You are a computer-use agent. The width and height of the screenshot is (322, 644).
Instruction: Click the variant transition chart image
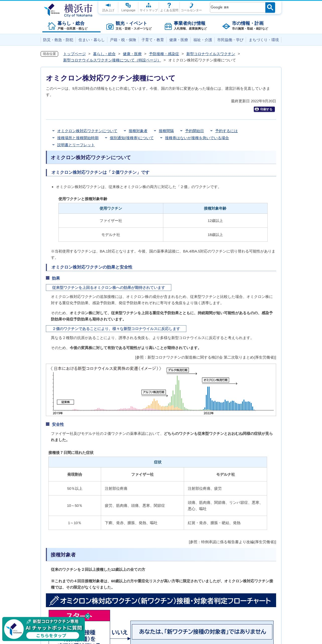tap(161, 390)
